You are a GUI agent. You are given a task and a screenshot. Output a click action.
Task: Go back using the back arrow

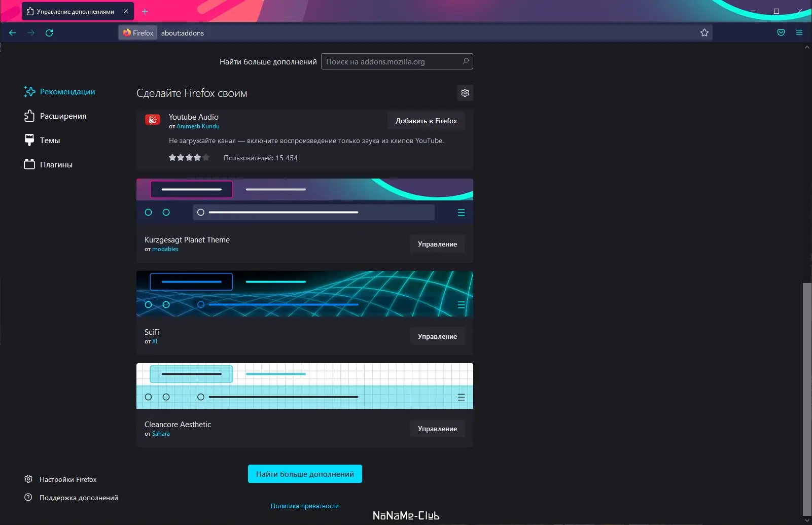[x=13, y=33]
